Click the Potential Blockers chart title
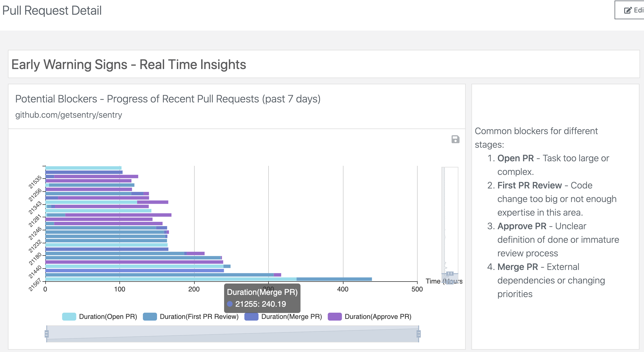 click(x=168, y=99)
